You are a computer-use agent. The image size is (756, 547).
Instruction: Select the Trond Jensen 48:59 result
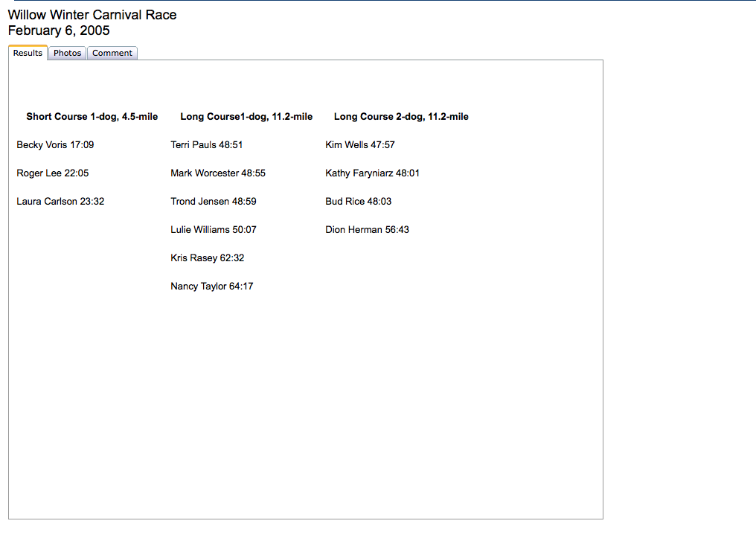(x=213, y=201)
